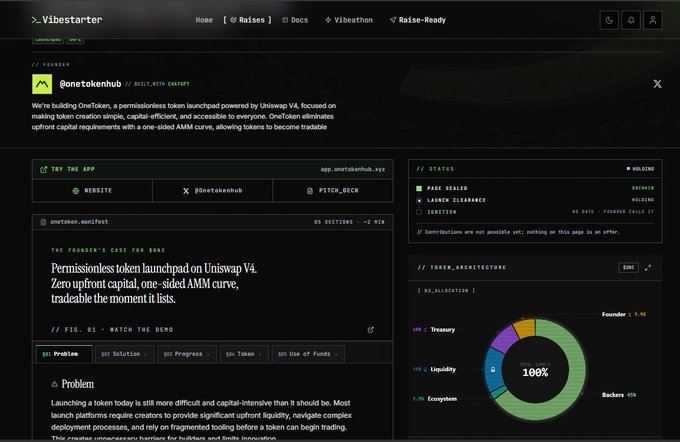Open founder's X profile icon
This screenshot has width=680, height=442.
657,84
